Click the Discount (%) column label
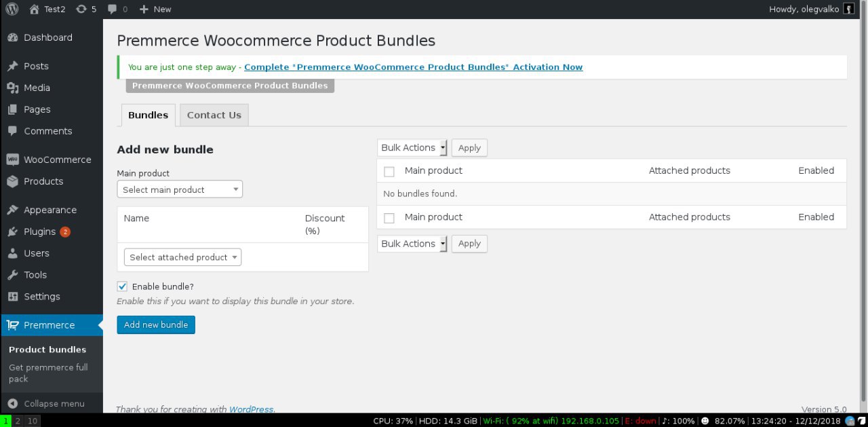Image resolution: width=868 pixels, height=427 pixels. click(x=324, y=225)
